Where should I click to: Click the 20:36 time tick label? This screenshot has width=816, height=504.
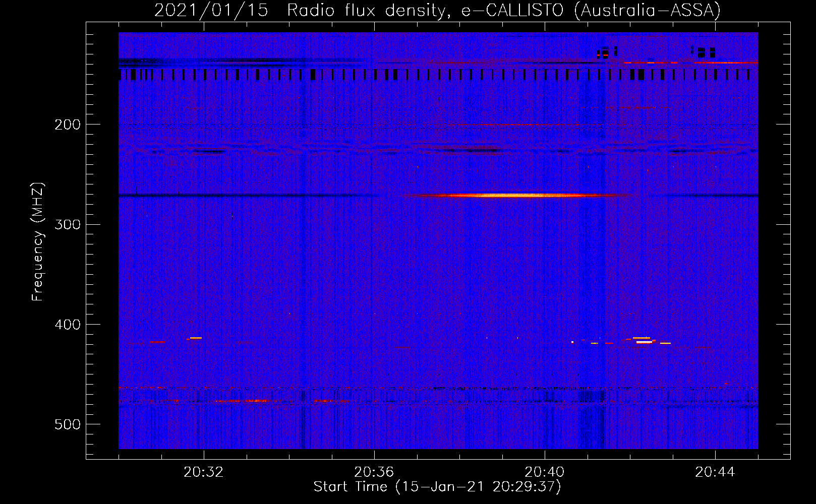[x=374, y=472]
